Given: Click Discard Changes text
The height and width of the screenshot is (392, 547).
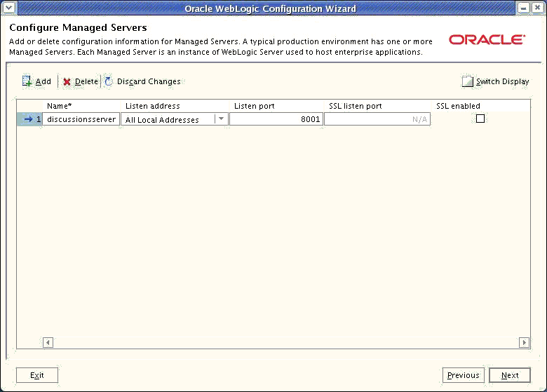Looking at the screenshot, I should [x=149, y=81].
